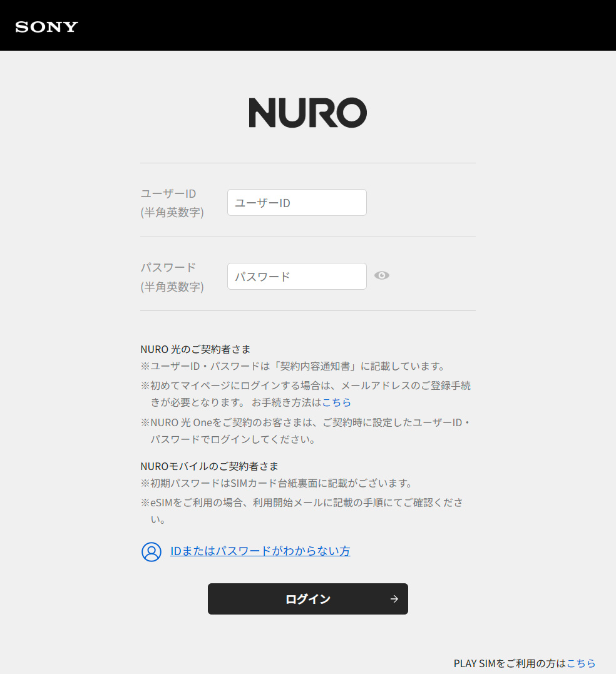This screenshot has height=674, width=616.
Task: Click the 初期パスワードはSIMカード台紙裏面 note
Action: (x=277, y=483)
